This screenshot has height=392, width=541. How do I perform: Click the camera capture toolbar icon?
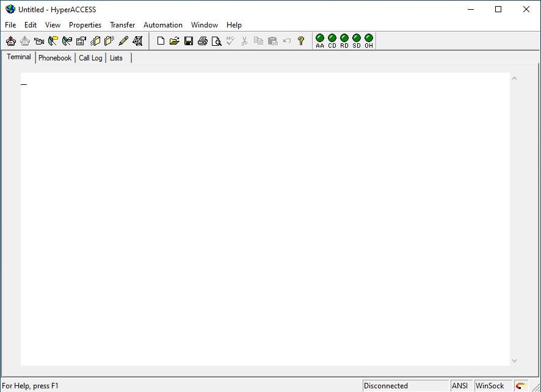click(39, 41)
